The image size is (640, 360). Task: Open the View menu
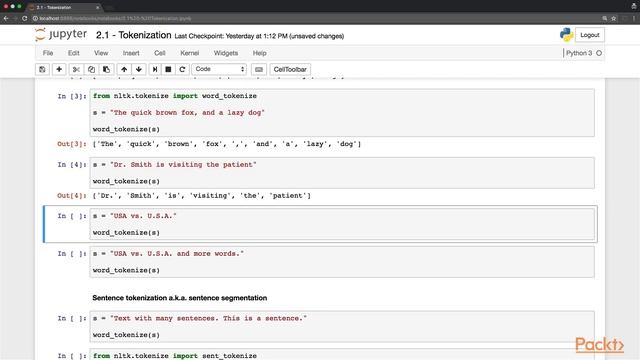[101, 53]
